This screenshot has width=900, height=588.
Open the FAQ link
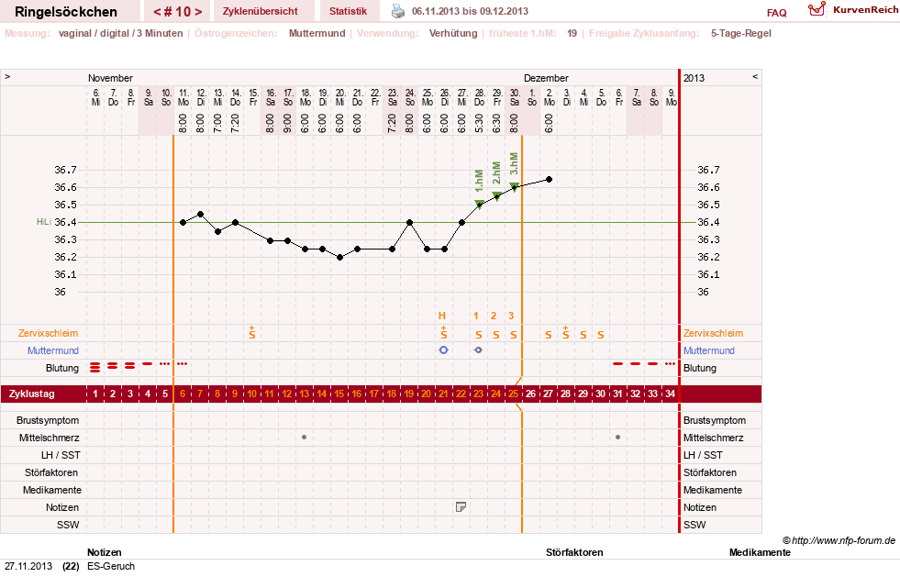tap(776, 13)
